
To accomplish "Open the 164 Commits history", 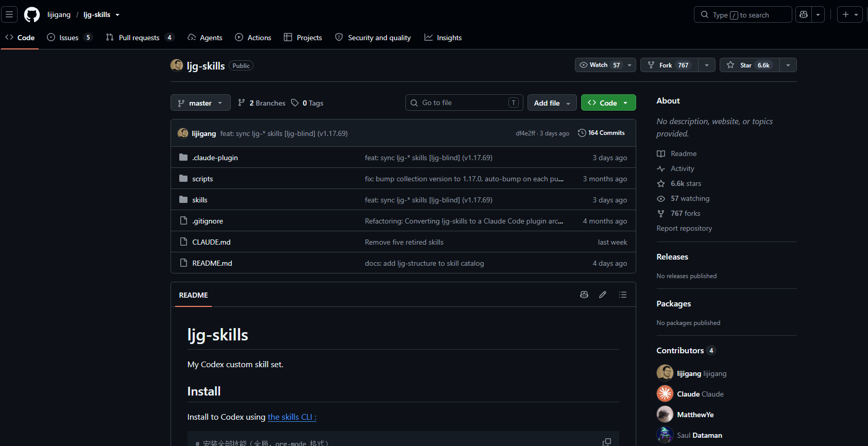I will (x=601, y=133).
